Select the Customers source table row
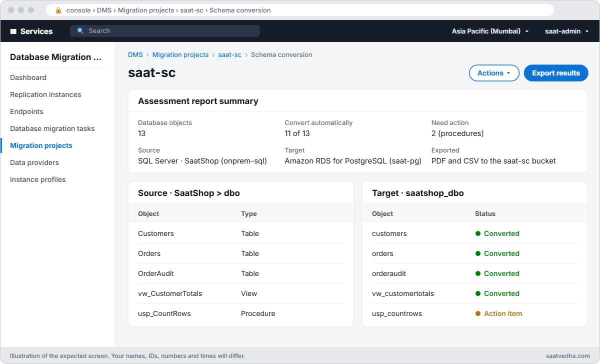The height and width of the screenshot is (364, 600). (x=241, y=233)
